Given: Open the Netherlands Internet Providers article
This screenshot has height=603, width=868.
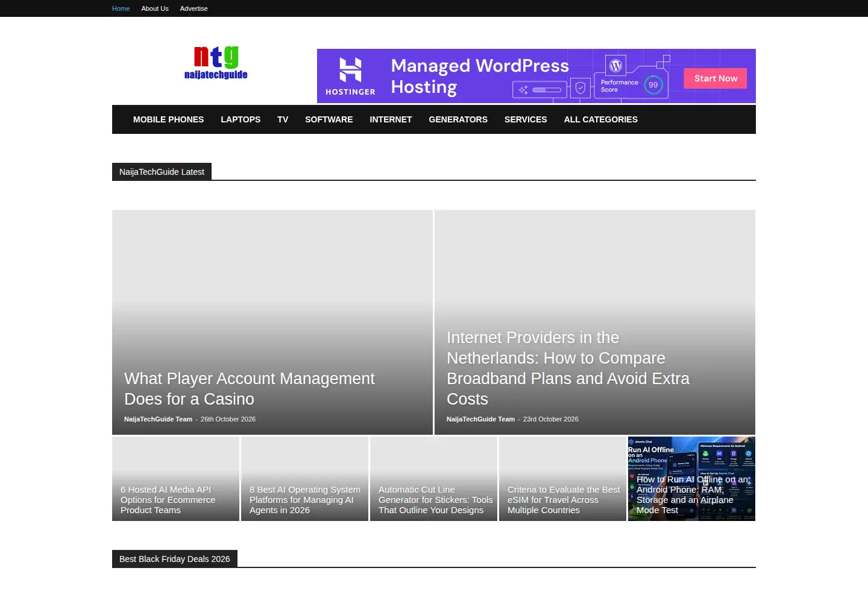Looking at the screenshot, I should pyautogui.click(x=568, y=368).
